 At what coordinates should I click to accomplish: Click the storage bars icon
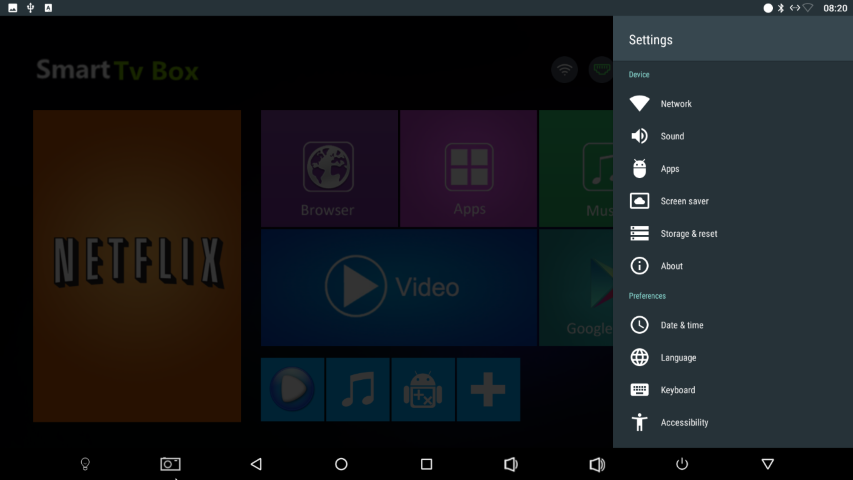coord(639,233)
